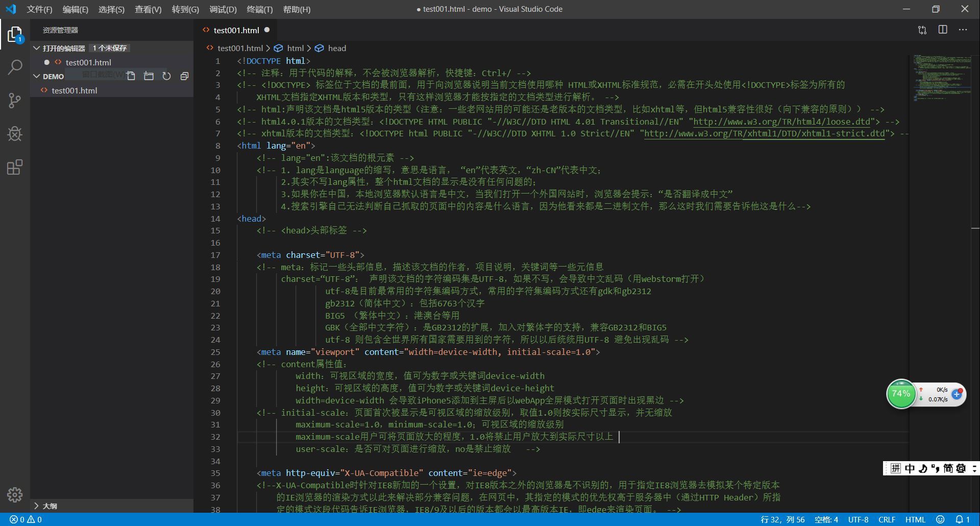Open the 转到(G) menu

pyautogui.click(x=185, y=9)
